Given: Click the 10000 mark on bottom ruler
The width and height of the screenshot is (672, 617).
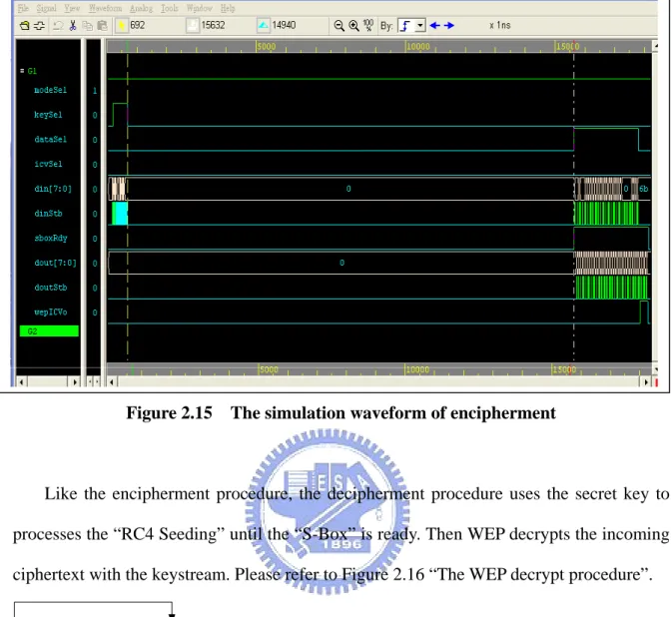Looking at the screenshot, I should point(417,369).
